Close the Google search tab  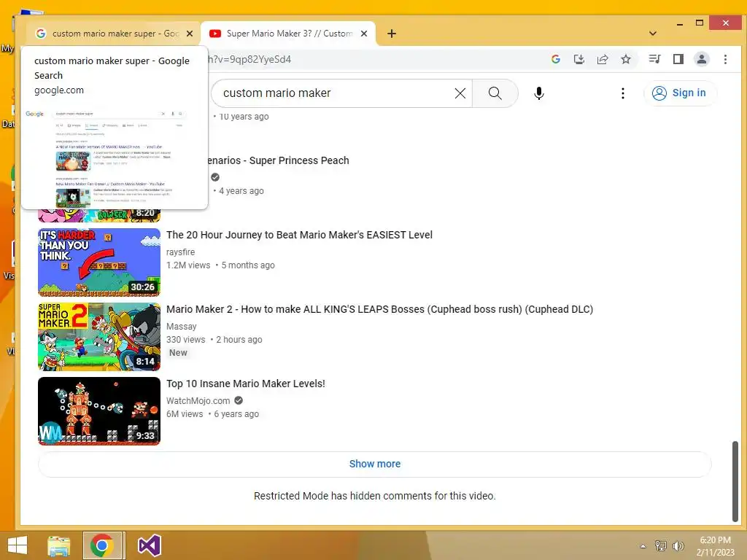click(x=190, y=34)
